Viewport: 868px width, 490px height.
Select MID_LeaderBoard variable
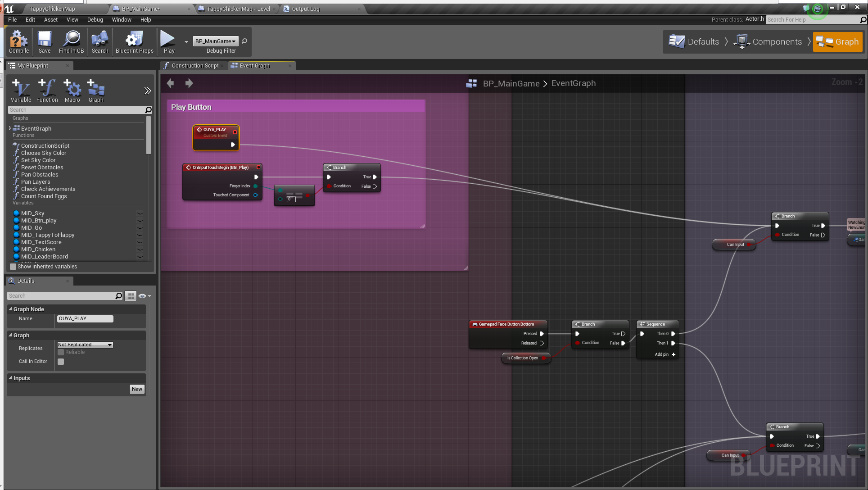pyautogui.click(x=45, y=257)
